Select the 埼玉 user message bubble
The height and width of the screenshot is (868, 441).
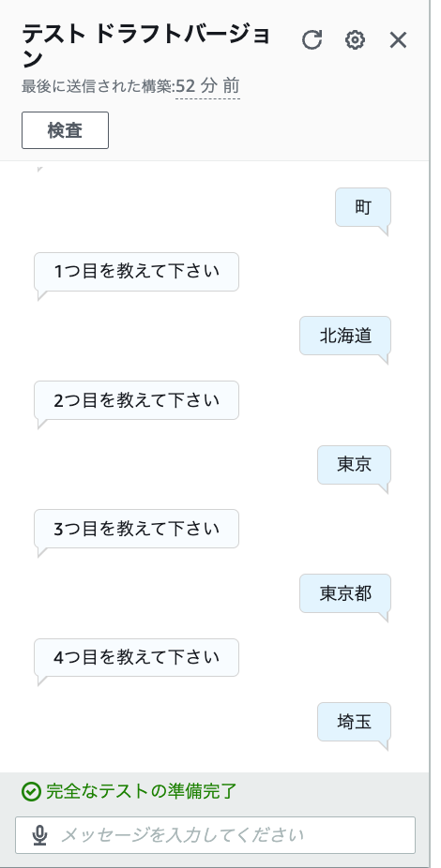354,722
